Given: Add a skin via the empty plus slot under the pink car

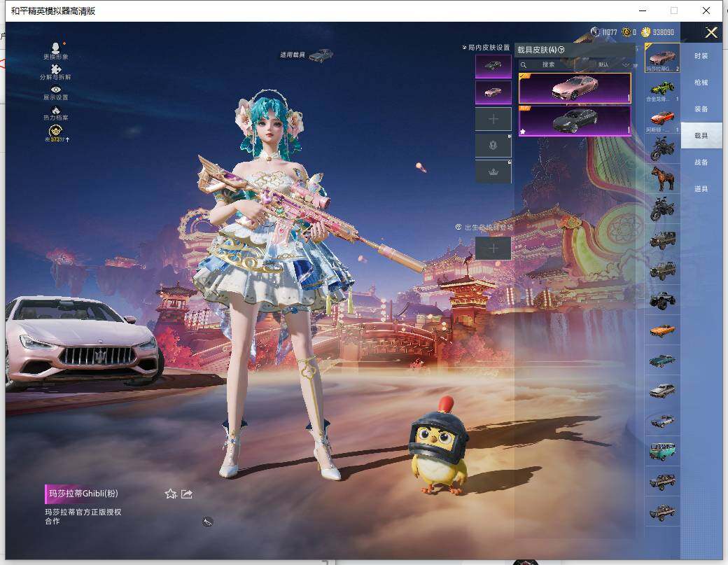Looking at the screenshot, I should pyautogui.click(x=493, y=119).
